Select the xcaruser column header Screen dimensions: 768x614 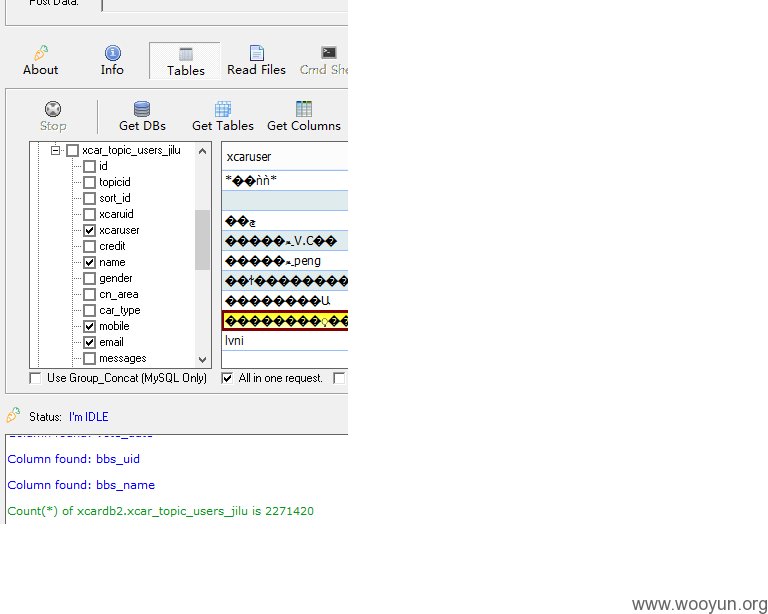click(285, 157)
